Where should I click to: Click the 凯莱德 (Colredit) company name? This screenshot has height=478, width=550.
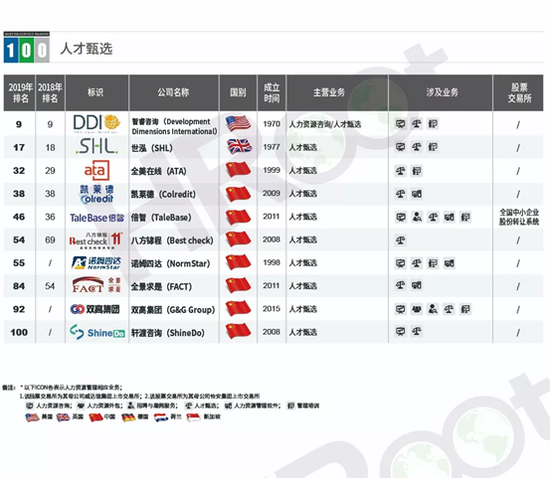(163, 194)
